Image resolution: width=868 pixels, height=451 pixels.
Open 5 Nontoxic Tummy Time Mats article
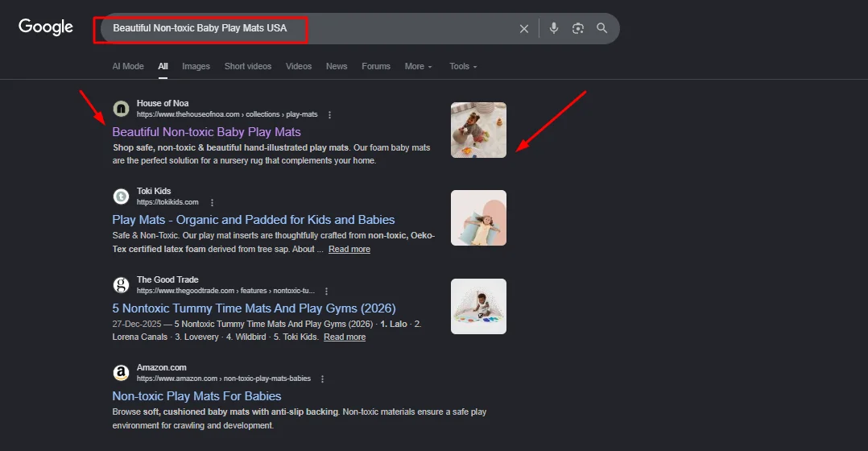(254, 308)
